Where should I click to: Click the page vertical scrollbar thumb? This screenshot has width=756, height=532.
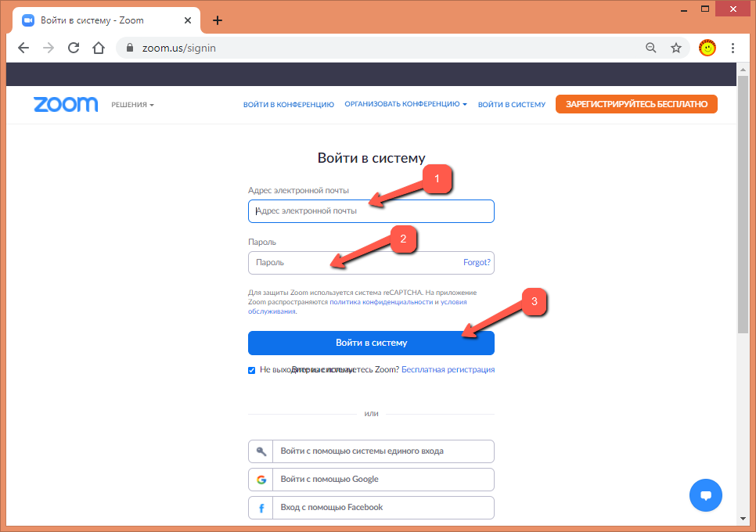[x=743, y=205]
